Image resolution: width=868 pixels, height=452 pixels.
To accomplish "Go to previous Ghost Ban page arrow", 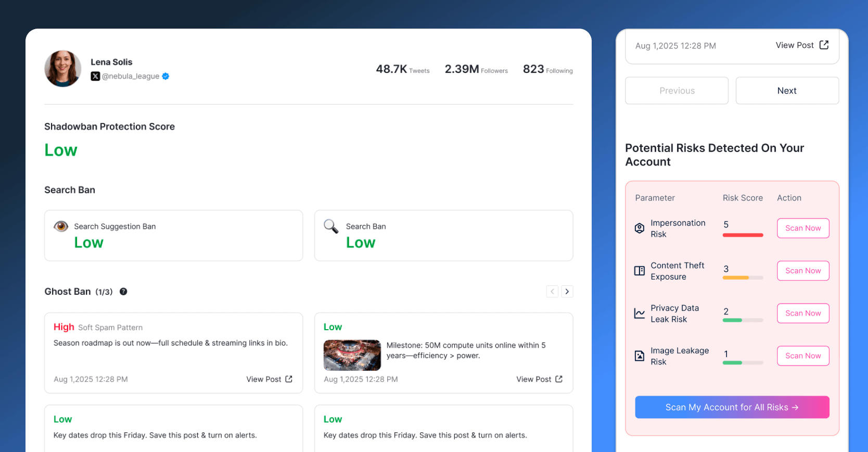I will (553, 292).
